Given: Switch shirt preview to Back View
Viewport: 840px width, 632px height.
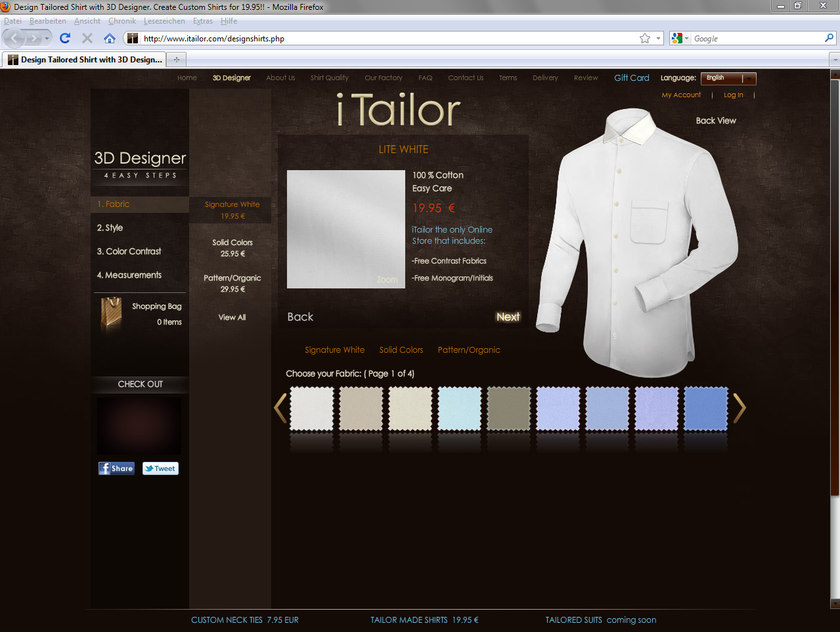Looking at the screenshot, I should (x=716, y=120).
